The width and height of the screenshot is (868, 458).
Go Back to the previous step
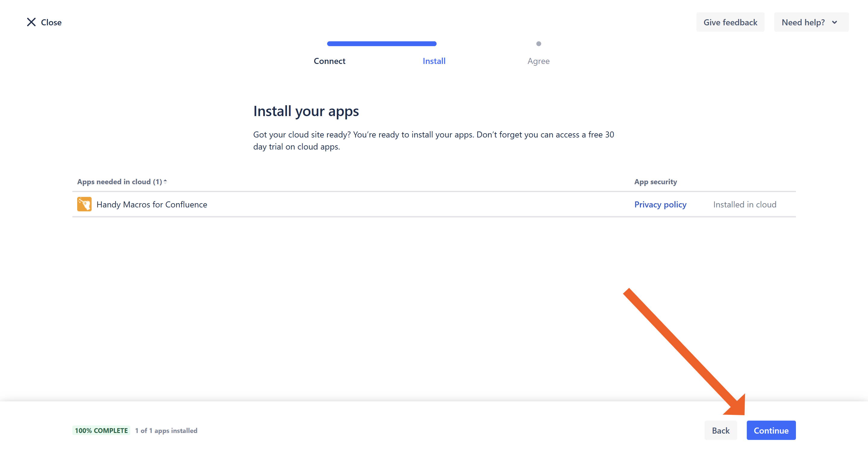coord(720,430)
